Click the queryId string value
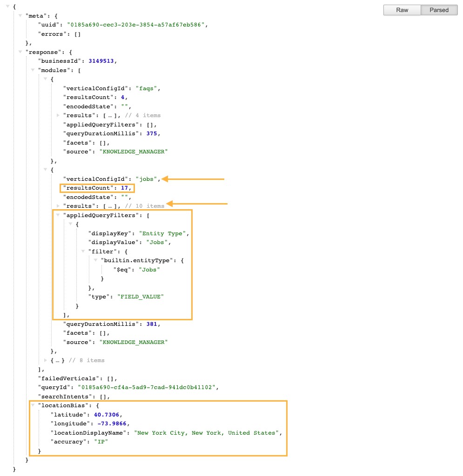 (147, 387)
